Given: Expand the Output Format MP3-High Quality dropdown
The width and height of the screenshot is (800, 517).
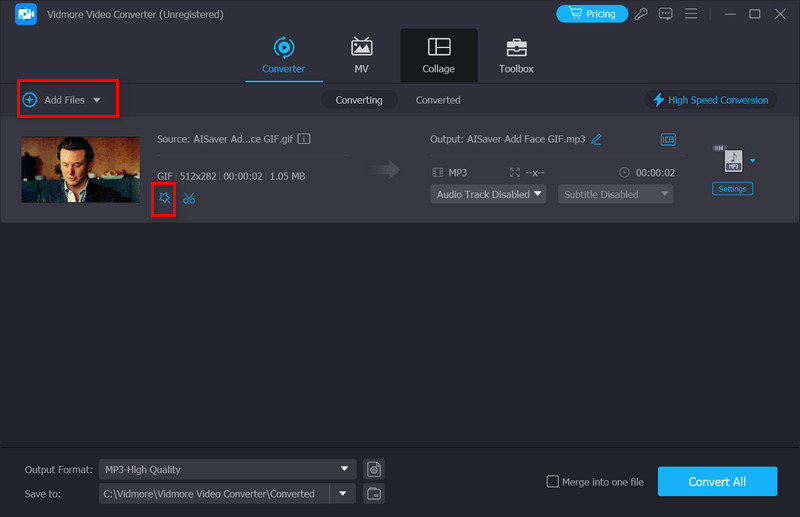Looking at the screenshot, I should coord(345,469).
